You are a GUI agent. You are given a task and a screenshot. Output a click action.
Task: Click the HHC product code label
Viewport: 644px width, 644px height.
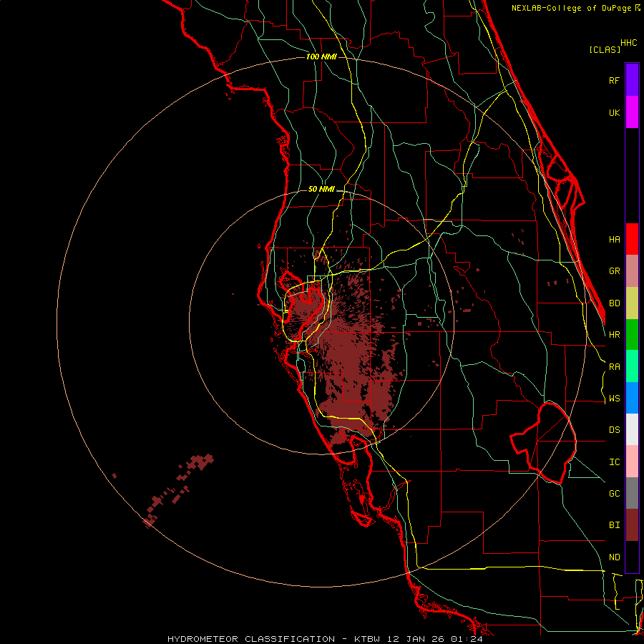tap(628, 43)
